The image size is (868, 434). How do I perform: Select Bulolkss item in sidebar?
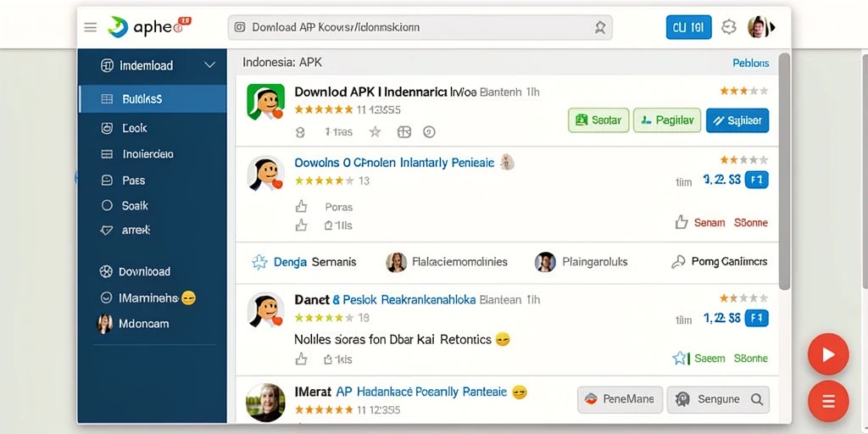pos(153,99)
